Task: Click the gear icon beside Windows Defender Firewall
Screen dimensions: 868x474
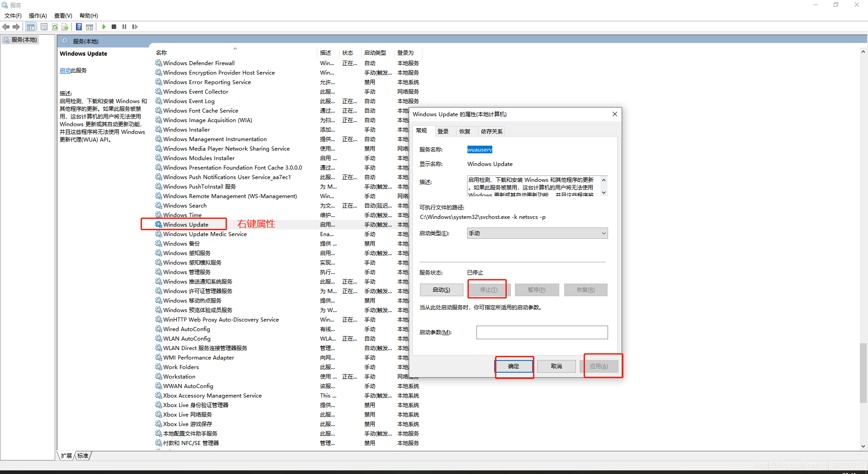Action: (x=158, y=63)
